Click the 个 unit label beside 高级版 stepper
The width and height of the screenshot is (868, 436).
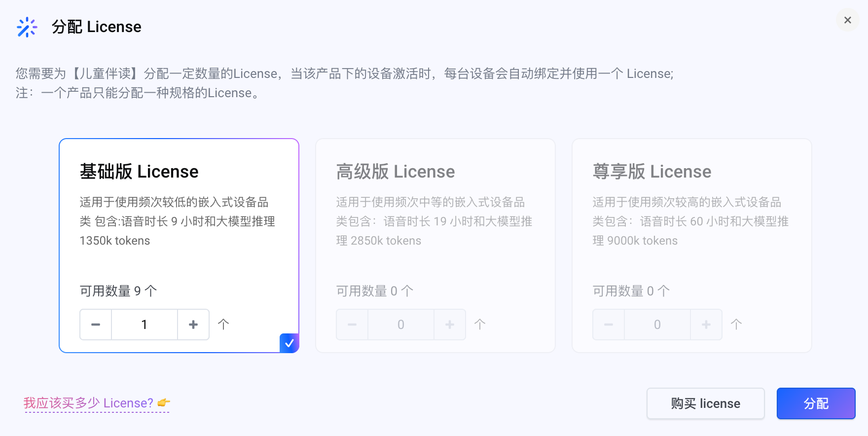(x=480, y=325)
